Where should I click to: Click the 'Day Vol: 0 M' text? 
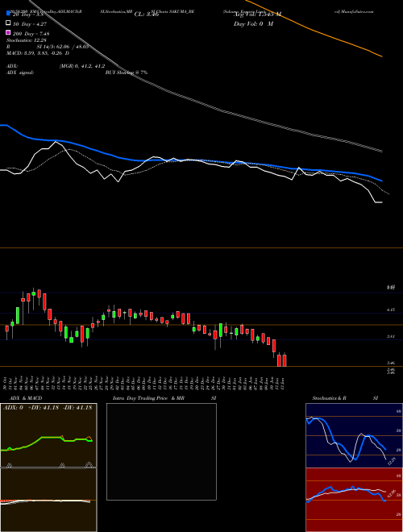tap(253, 24)
